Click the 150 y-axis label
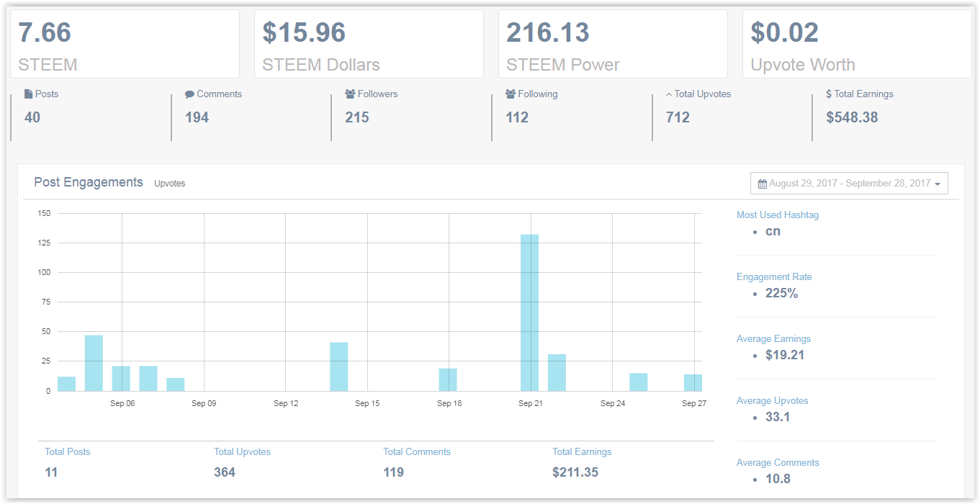 pos(44,213)
